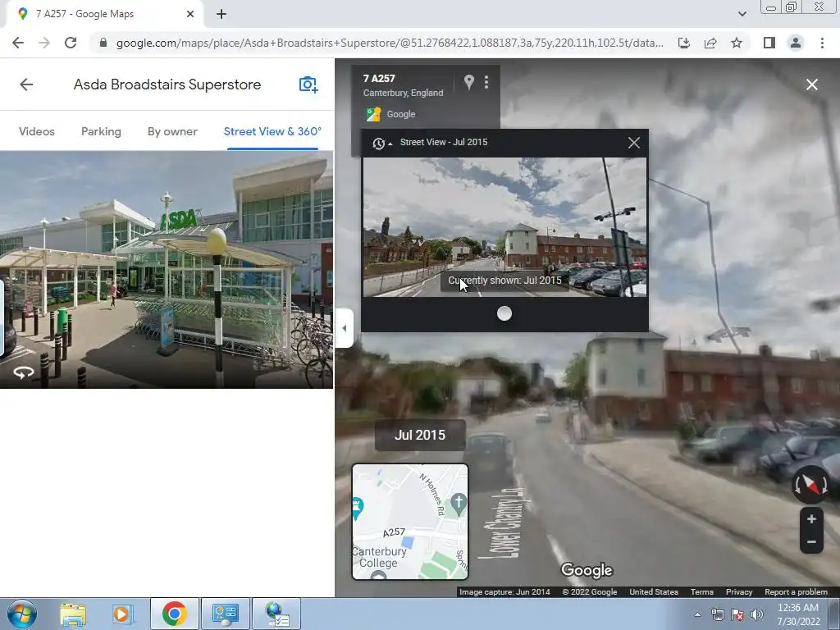Share this page icon
The image size is (840, 630).
point(710,43)
